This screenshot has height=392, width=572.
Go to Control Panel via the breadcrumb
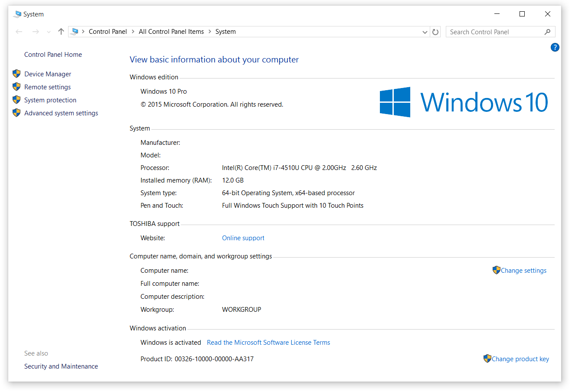pyautogui.click(x=108, y=31)
